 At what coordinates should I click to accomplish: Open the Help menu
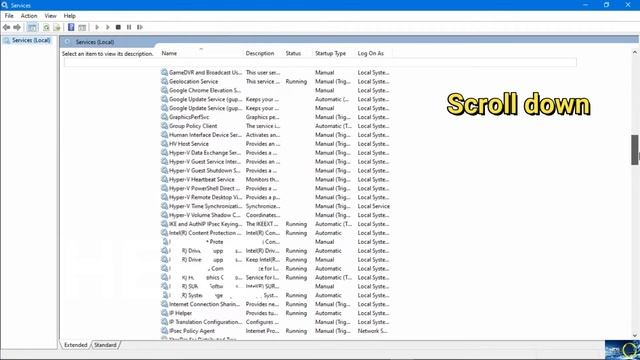(x=70, y=16)
